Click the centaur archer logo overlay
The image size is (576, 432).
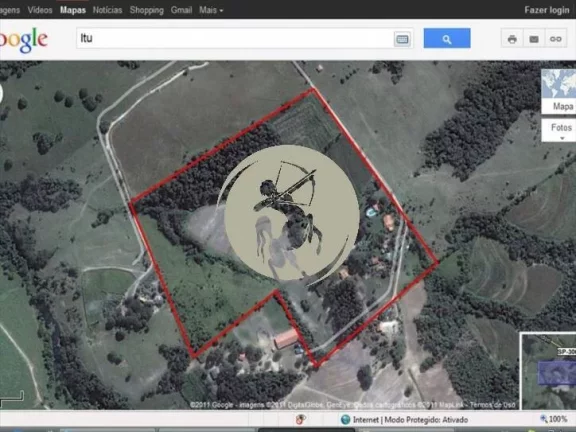tap(291, 212)
